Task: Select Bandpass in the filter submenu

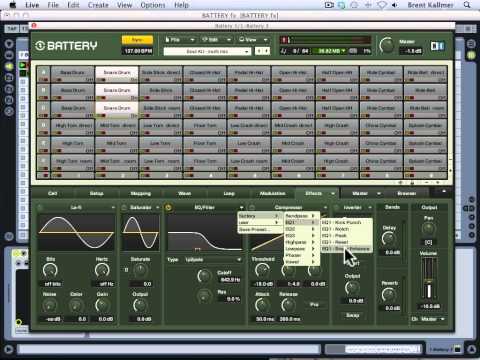Action: [x=301, y=216]
